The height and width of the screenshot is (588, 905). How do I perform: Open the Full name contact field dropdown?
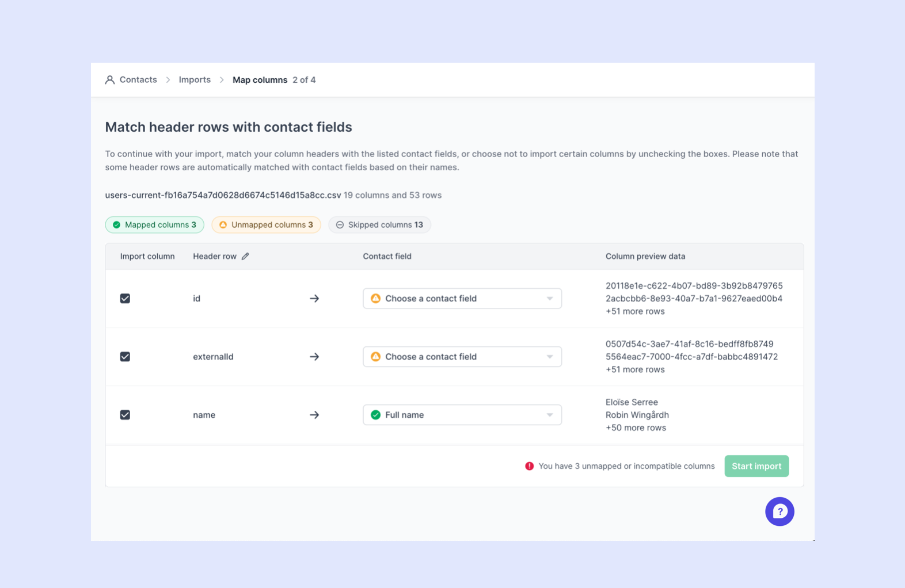pos(462,415)
